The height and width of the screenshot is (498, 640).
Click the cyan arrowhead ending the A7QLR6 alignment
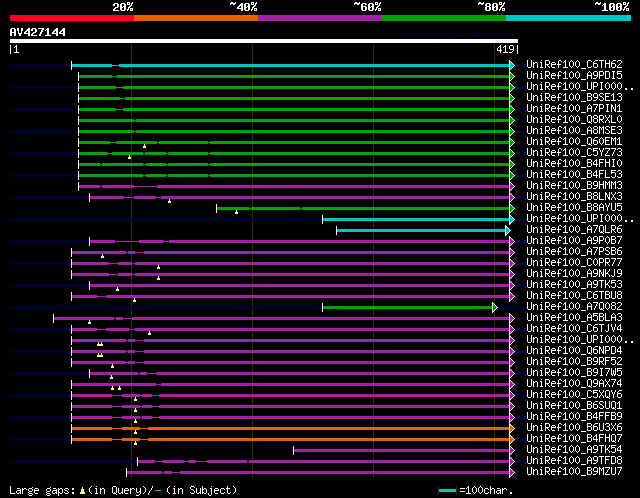click(508, 231)
